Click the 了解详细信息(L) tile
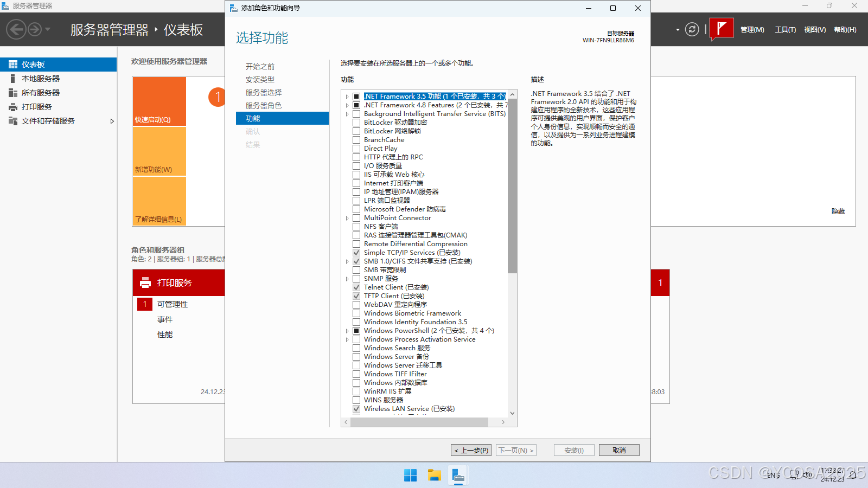868x488 pixels. coord(159,201)
